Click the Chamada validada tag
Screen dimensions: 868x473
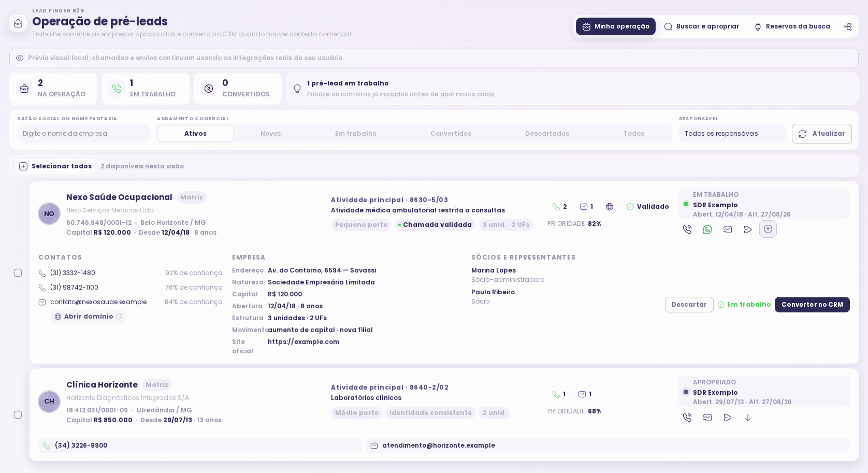point(435,225)
